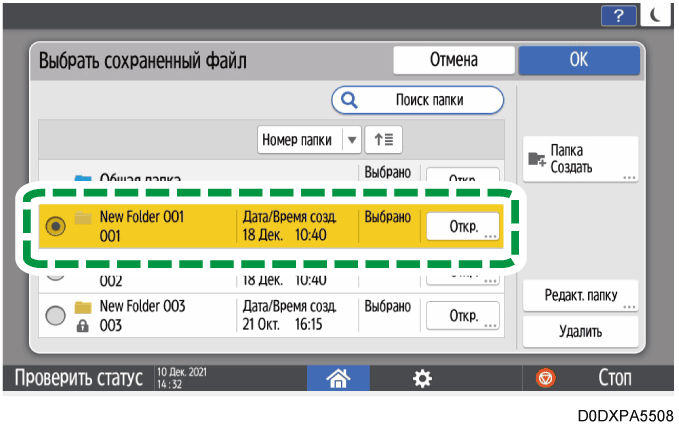The image size is (679, 427).
Task: Click the New Folder 001 folder icon
Action: pyautogui.click(x=84, y=217)
